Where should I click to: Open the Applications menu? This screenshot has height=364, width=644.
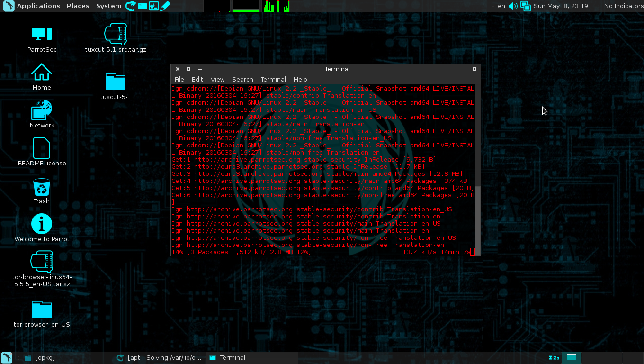click(38, 6)
